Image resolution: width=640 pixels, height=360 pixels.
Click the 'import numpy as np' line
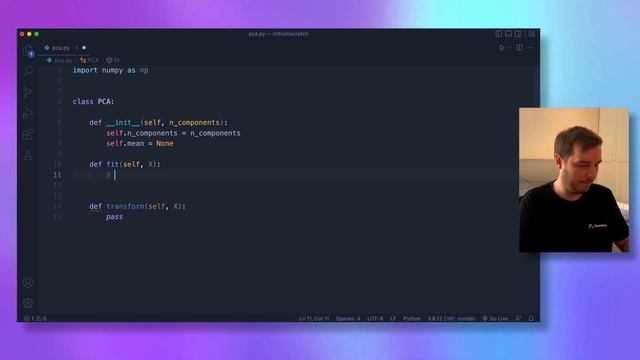pos(110,70)
